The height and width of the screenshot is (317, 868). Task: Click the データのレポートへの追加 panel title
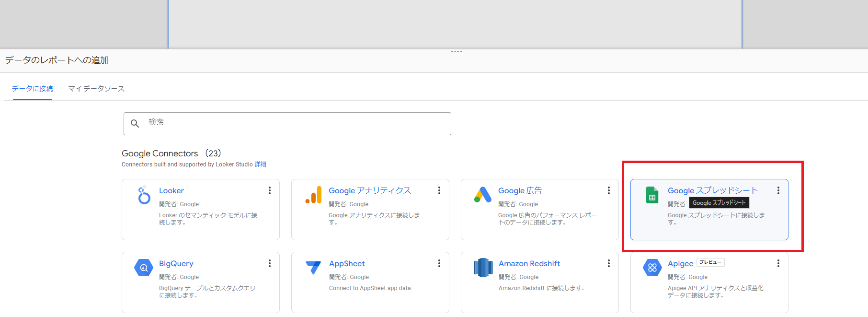pos(57,60)
